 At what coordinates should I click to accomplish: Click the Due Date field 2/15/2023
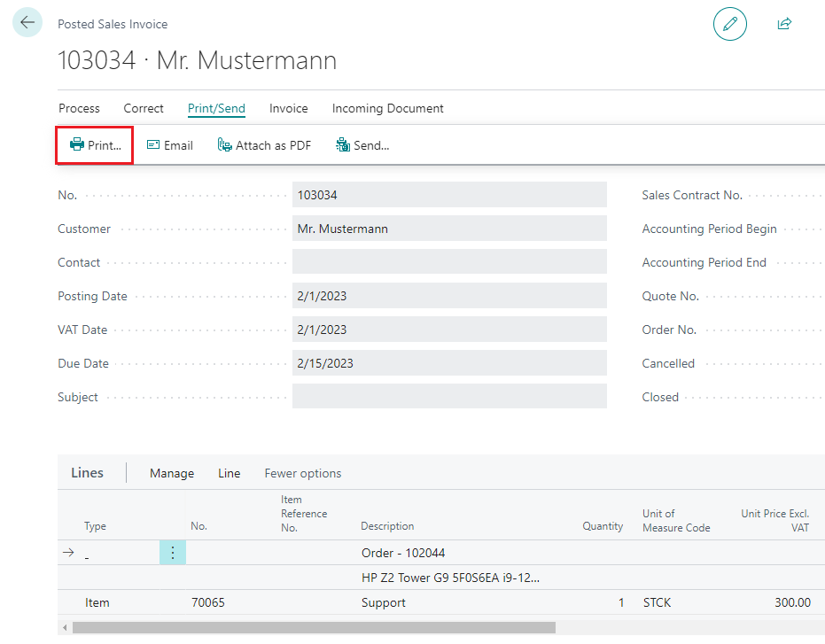[x=449, y=363]
